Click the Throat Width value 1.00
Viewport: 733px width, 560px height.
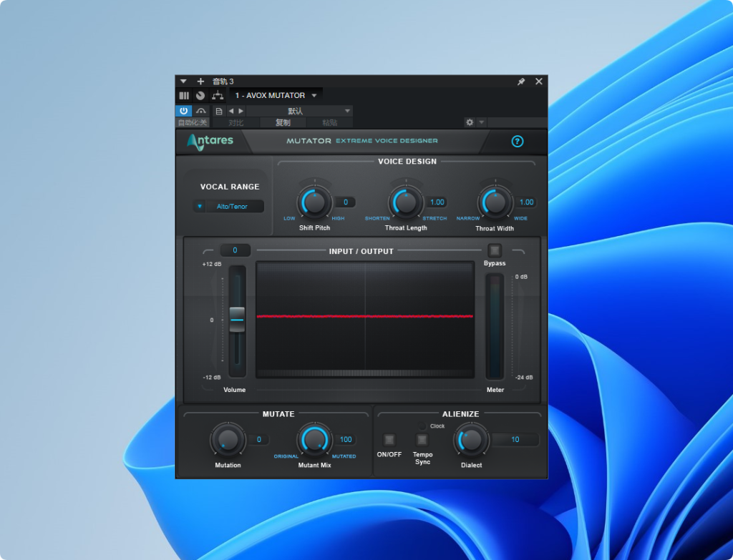pyautogui.click(x=526, y=202)
